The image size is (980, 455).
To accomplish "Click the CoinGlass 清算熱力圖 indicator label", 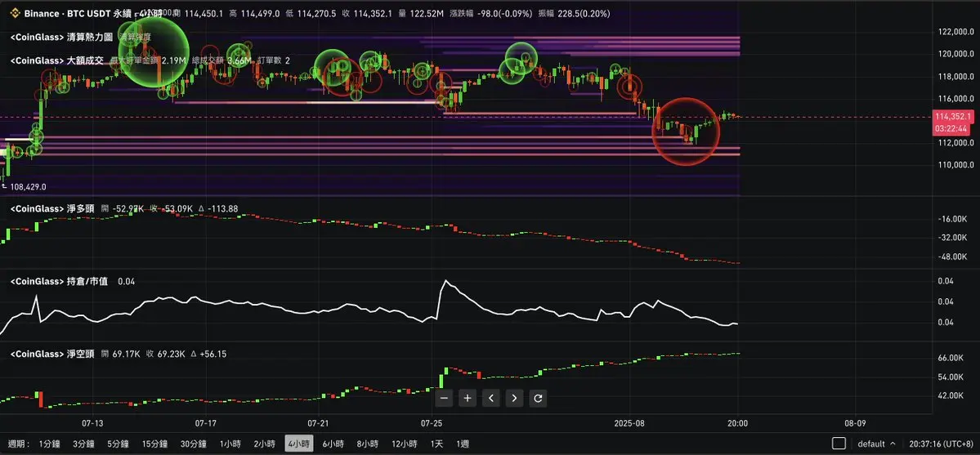I will pyautogui.click(x=62, y=38).
